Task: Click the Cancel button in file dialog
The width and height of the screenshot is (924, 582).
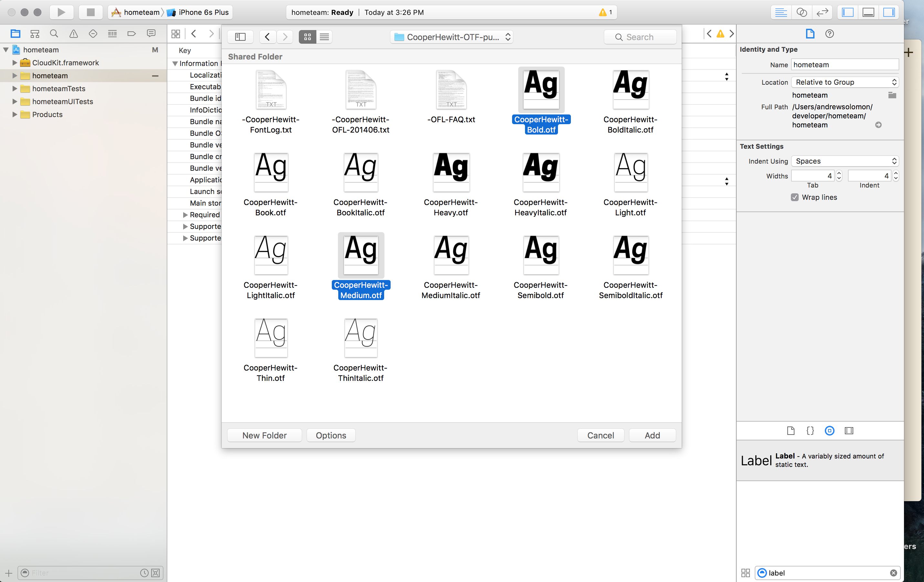Action: pyautogui.click(x=600, y=435)
